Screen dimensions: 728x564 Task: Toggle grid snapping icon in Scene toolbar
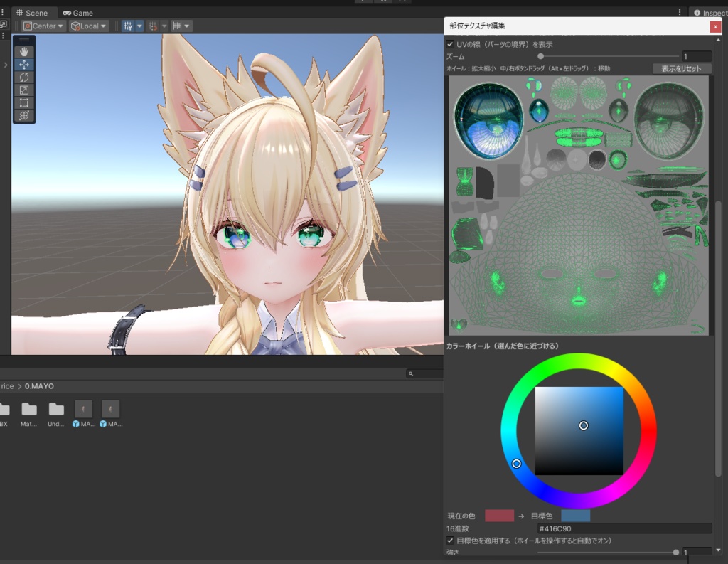pyautogui.click(x=128, y=26)
